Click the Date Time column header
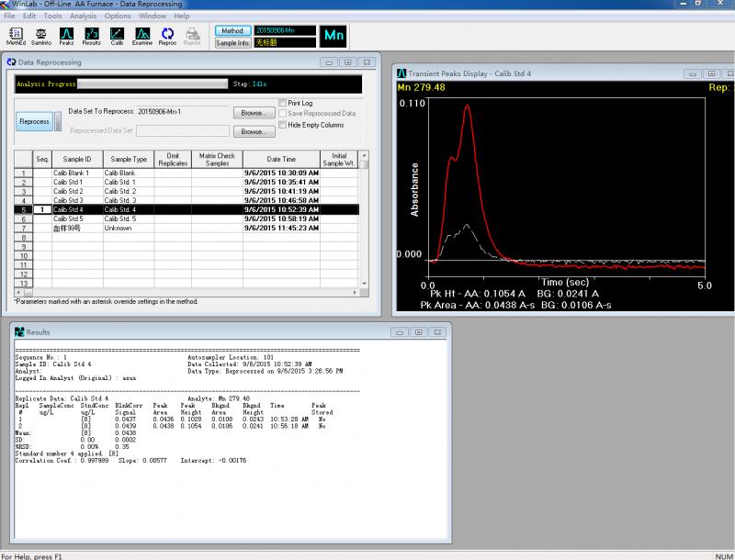735x560 pixels. [280, 159]
